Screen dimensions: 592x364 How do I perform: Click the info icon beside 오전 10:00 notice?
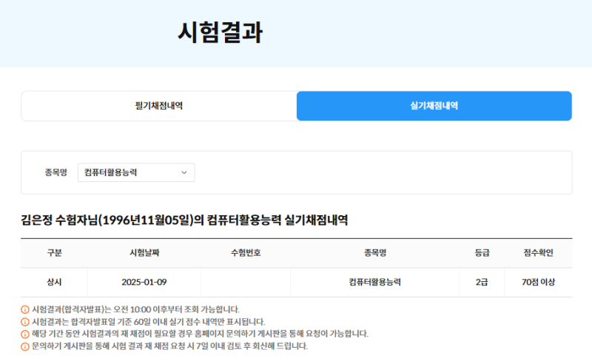25,310
